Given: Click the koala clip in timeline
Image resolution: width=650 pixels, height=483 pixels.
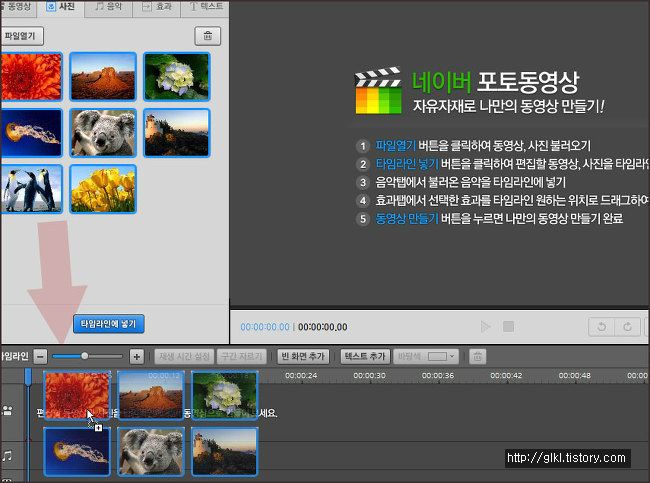Looking at the screenshot, I should 150,451.
